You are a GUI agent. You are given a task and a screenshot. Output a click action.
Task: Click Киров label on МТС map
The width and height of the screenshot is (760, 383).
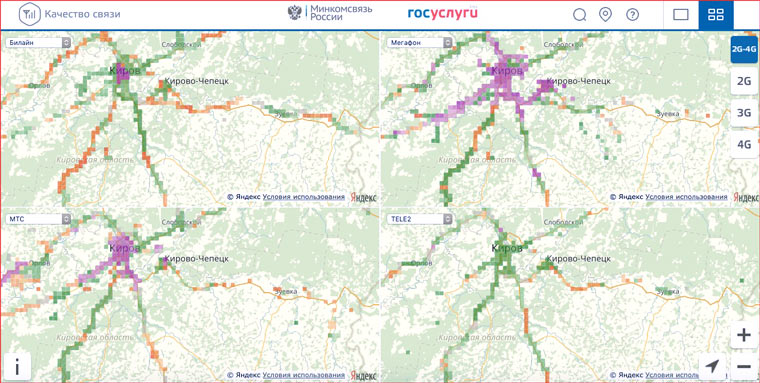[x=125, y=248]
